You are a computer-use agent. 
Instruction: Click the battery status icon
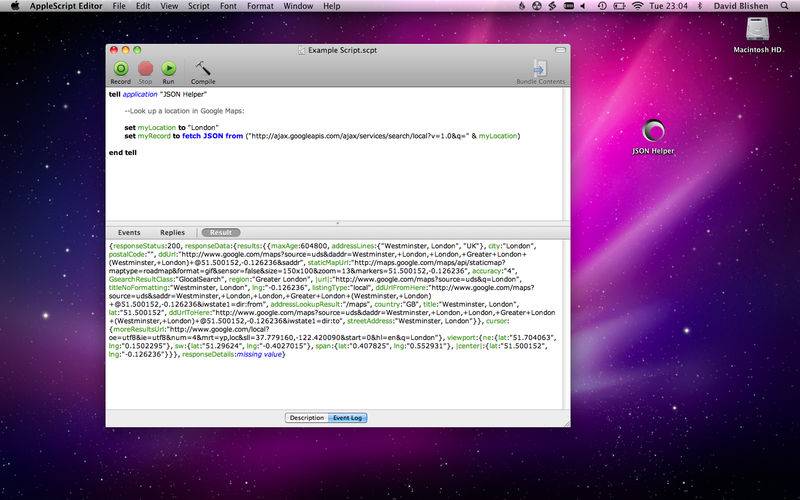point(619,6)
